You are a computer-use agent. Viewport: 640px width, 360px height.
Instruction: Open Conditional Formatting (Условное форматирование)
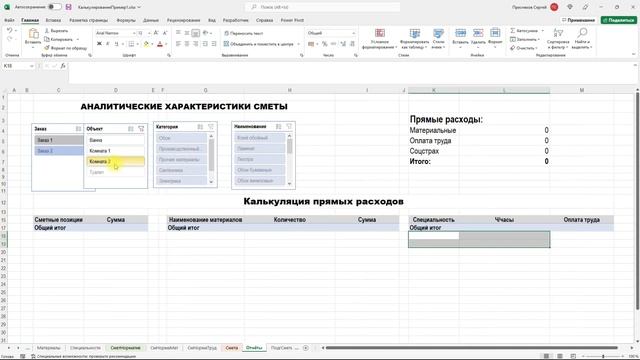(x=380, y=39)
